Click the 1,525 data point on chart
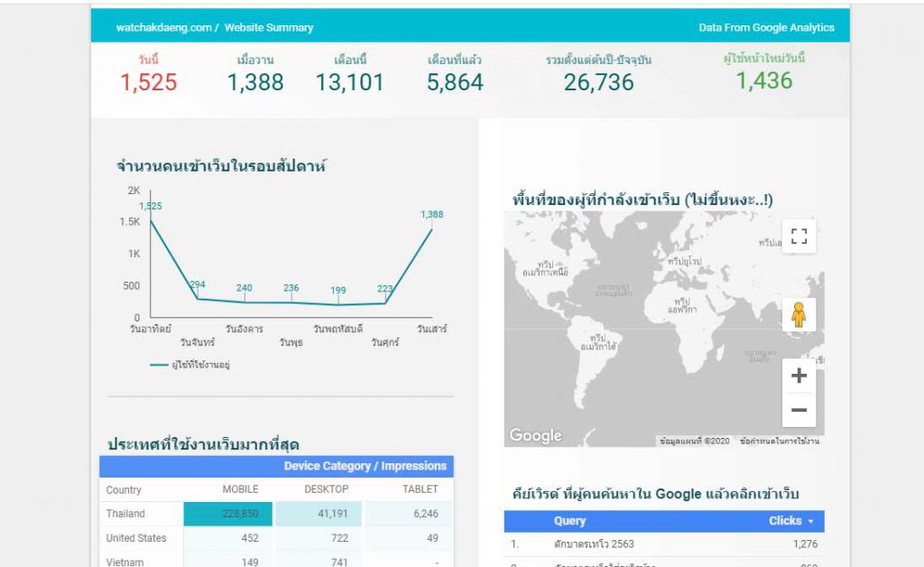Screen dimensions: 924x567 pos(151,220)
